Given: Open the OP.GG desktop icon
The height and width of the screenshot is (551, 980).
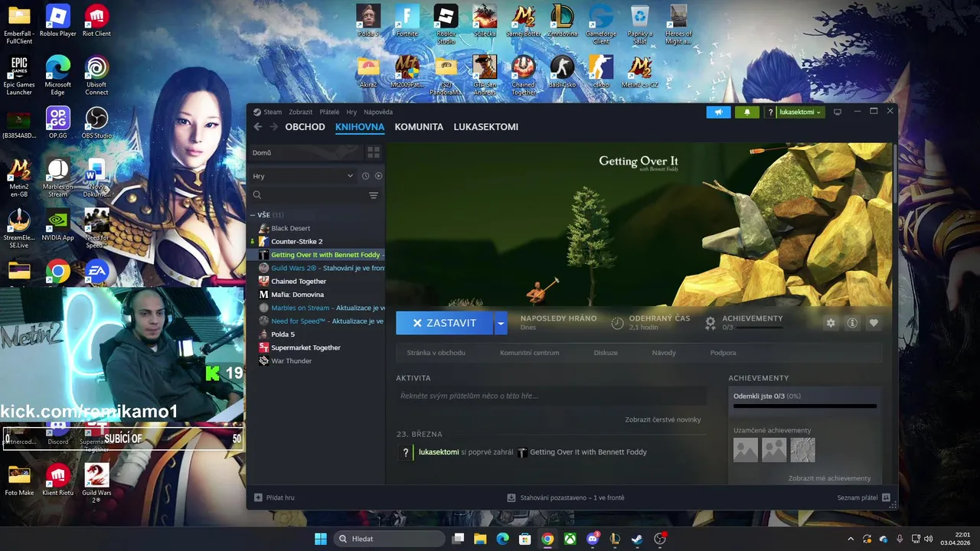Looking at the screenshot, I should click(x=57, y=123).
